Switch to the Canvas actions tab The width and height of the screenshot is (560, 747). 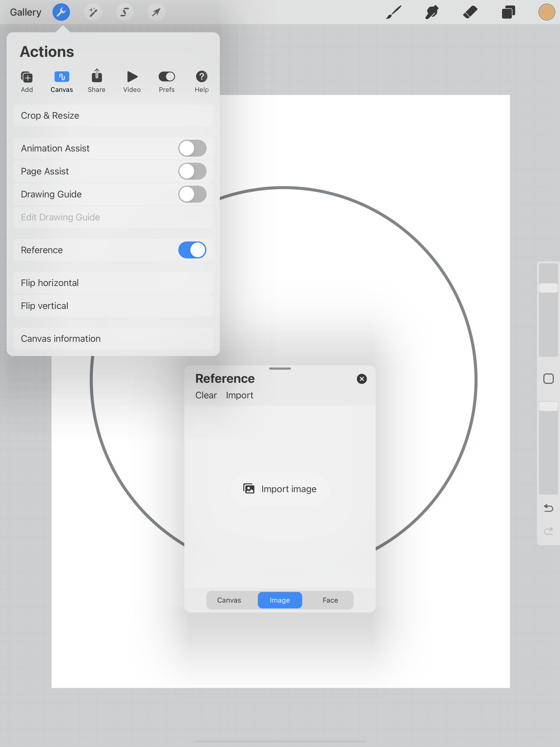[x=62, y=82]
